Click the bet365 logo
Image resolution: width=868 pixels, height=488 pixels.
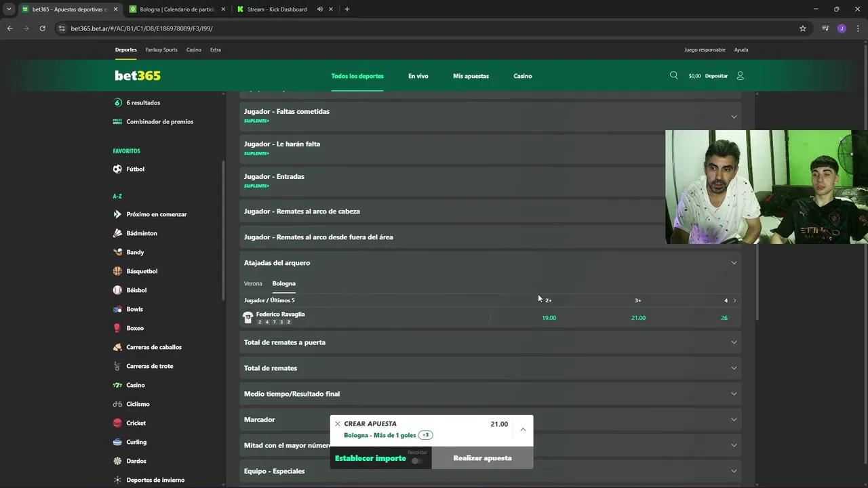tap(138, 76)
